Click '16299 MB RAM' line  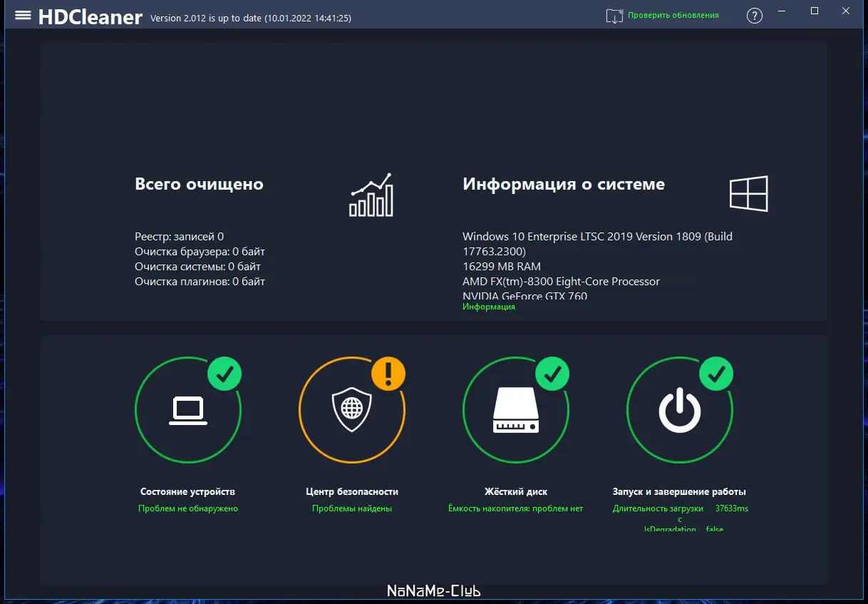click(x=502, y=266)
